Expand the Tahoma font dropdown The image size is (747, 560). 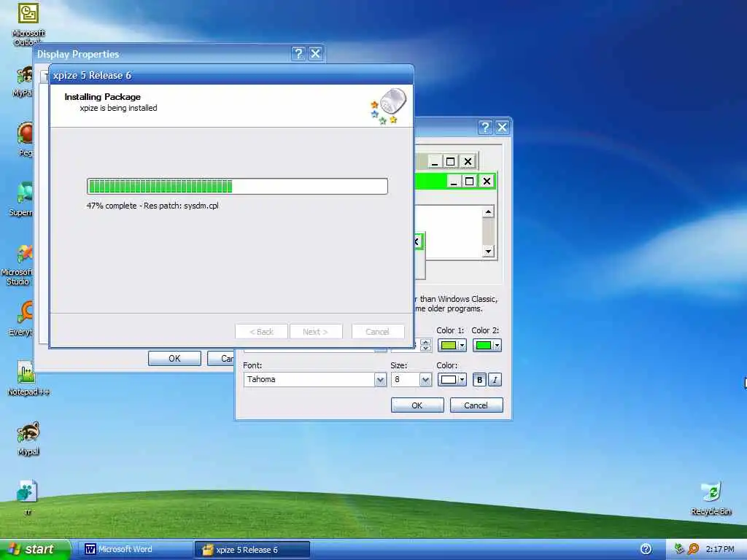coord(380,379)
